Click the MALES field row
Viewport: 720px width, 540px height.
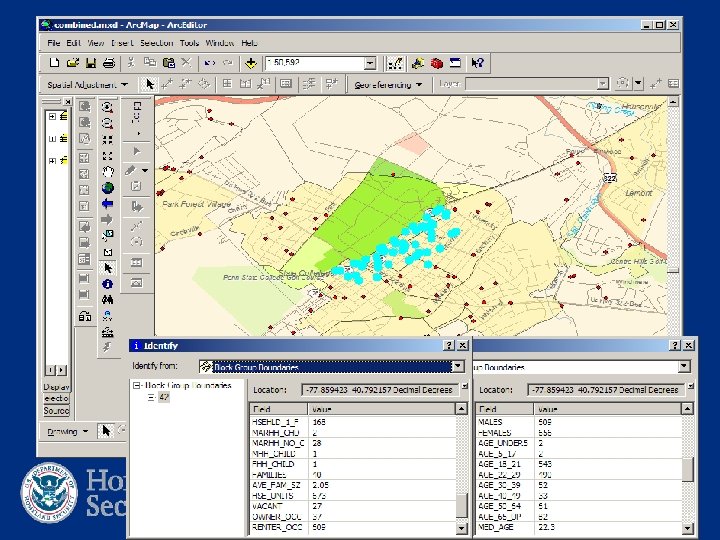579,422
